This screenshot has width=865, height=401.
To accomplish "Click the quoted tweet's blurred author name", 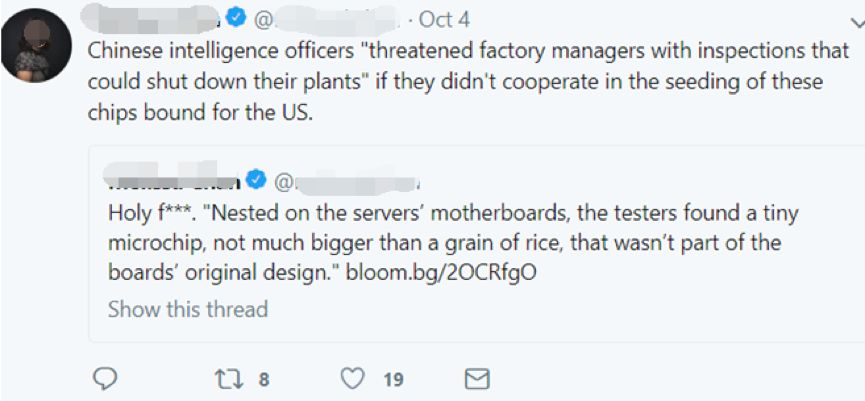I will point(175,183).
